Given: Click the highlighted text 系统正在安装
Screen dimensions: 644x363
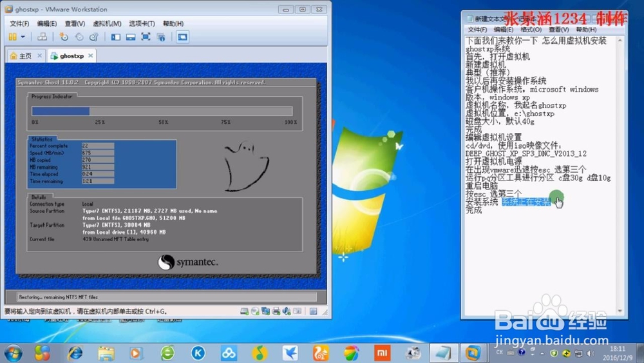Looking at the screenshot, I should pos(526,202).
